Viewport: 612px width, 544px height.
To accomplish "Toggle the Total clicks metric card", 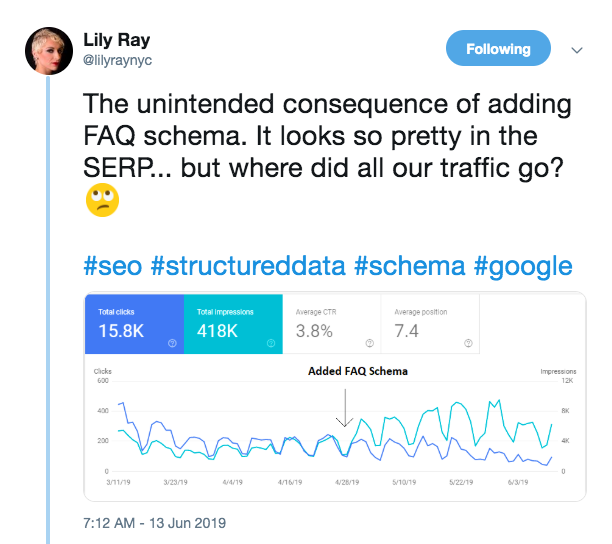I will click(x=135, y=325).
